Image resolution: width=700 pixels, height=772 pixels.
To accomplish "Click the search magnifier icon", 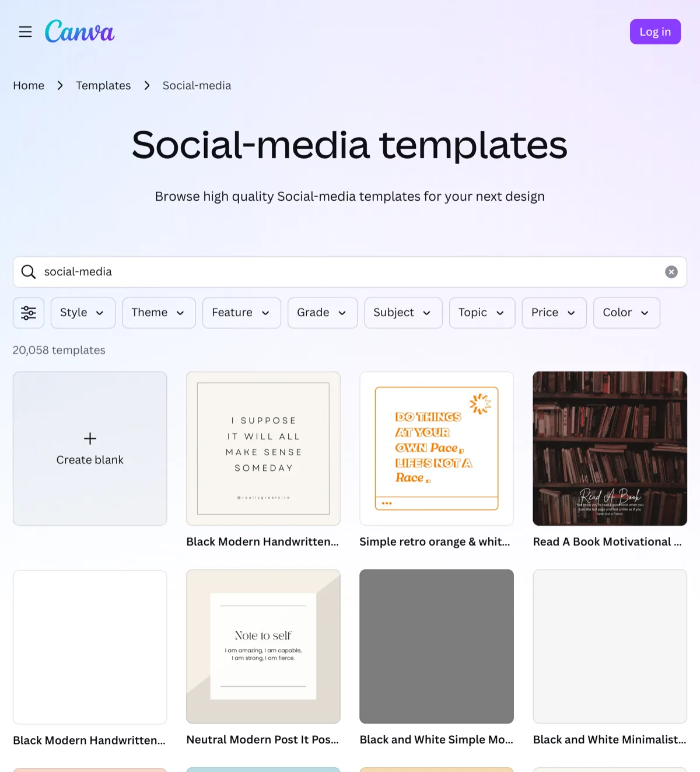I will click(x=28, y=272).
